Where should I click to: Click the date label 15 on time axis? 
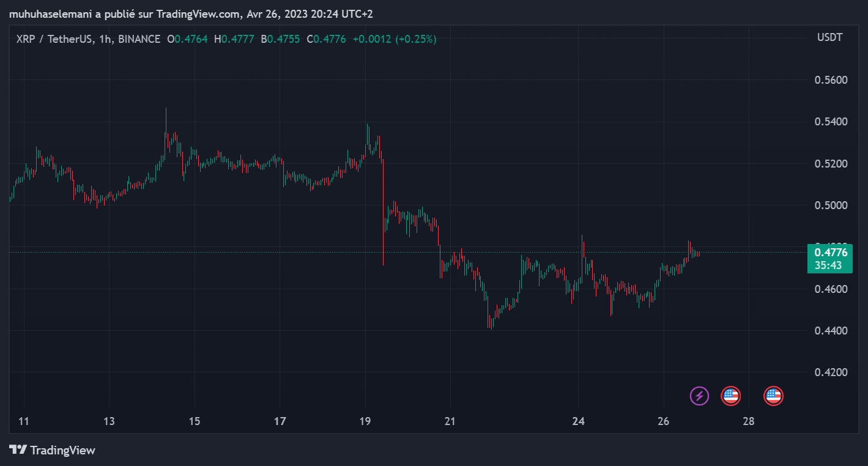(x=195, y=421)
